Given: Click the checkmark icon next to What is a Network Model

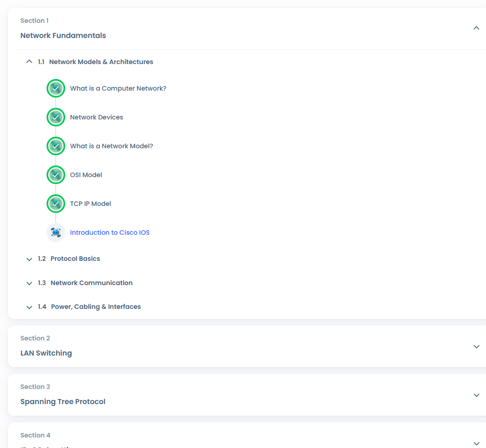Looking at the screenshot, I should coord(56,146).
